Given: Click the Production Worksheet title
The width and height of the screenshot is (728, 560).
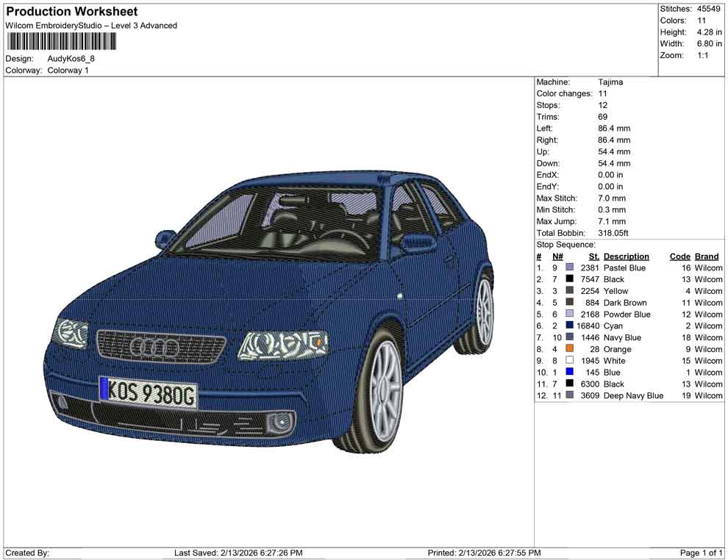Looking at the screenshot, I should click(71, 12).
